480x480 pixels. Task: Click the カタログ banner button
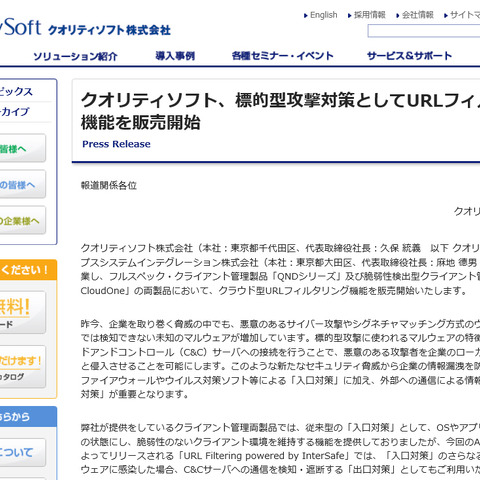tap(23, 367)
